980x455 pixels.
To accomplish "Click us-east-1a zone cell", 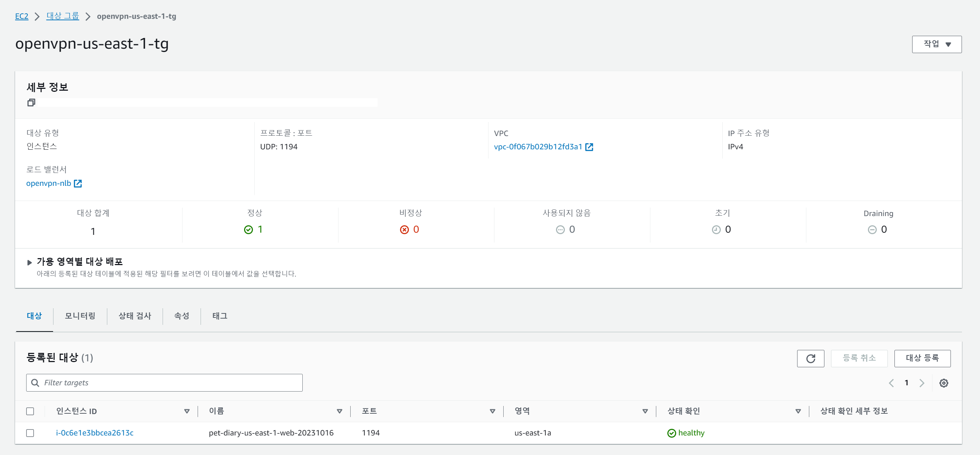I will point(533,433).
